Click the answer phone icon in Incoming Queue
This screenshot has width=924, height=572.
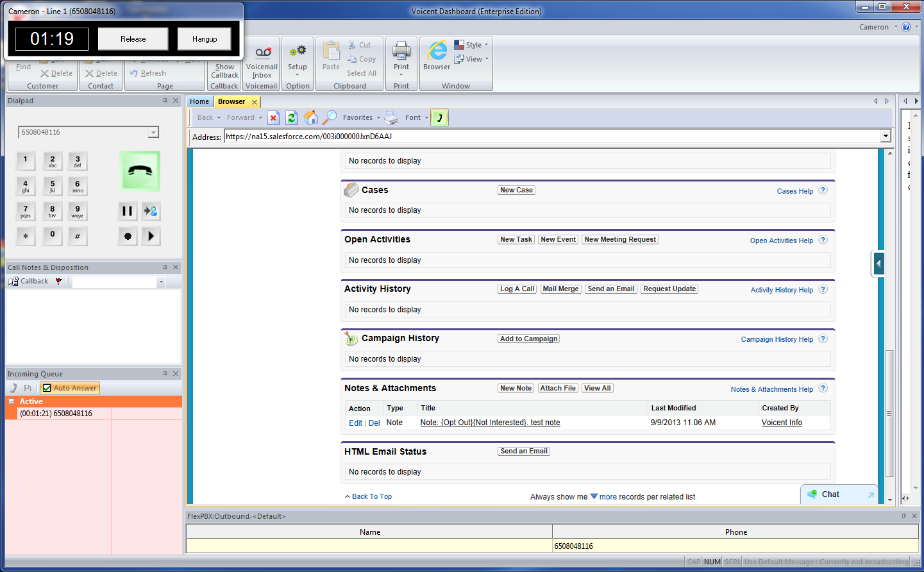click(13, 388)
